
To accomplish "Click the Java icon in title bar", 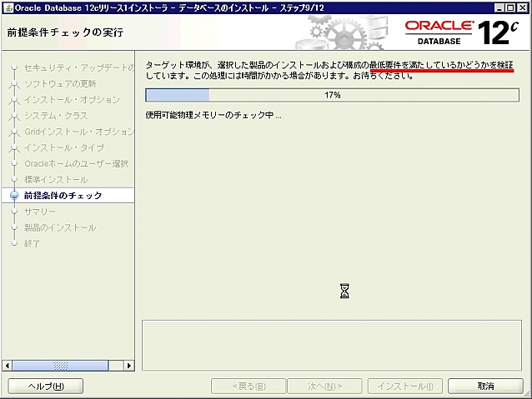I will 8,7.
